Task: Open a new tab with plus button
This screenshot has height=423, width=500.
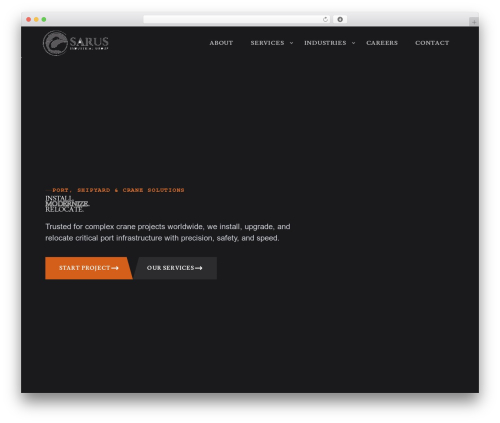Action: [474, 22]
